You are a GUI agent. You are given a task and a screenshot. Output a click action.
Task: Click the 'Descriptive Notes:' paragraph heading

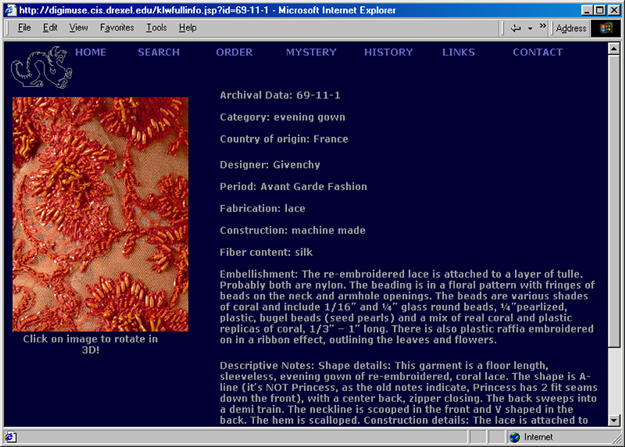click(267, 366)
